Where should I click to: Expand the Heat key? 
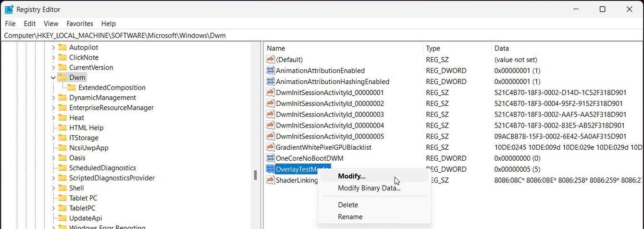53,118
